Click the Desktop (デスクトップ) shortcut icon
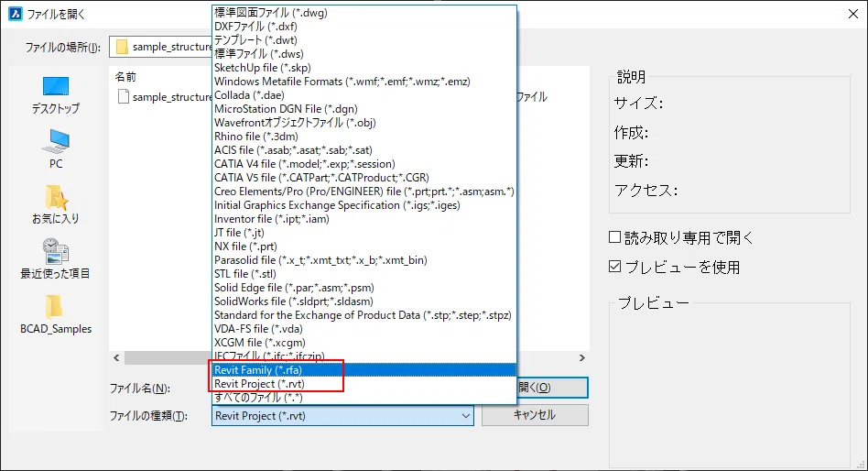 [55, 87]
